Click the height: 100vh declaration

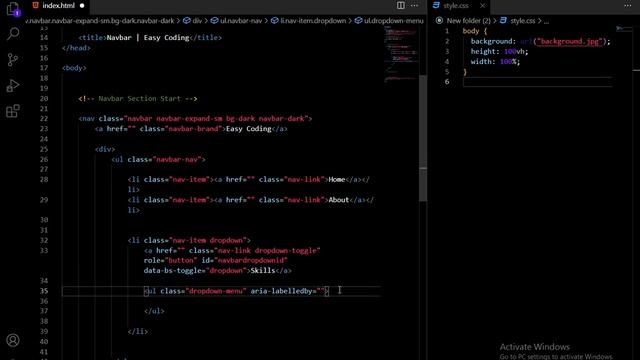[499, 51]
